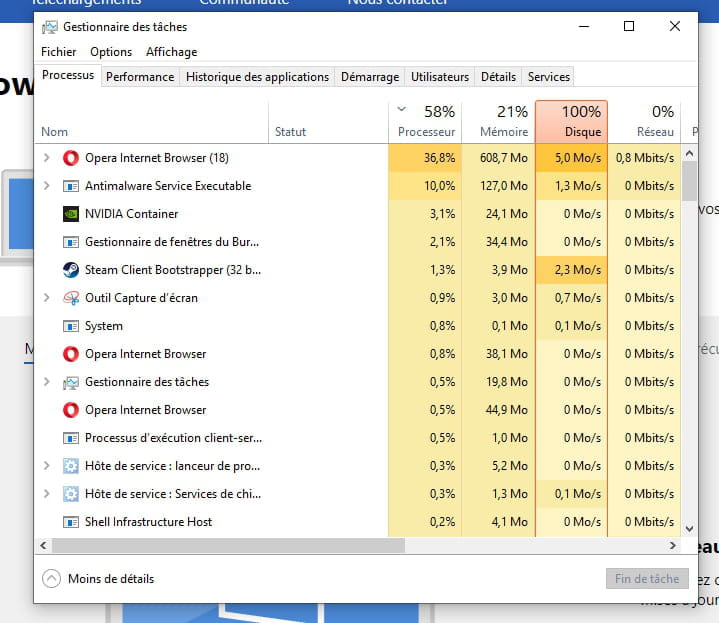719x623 pixels.
Task: Sort by the Disque 100% column header
Action: 572,122
